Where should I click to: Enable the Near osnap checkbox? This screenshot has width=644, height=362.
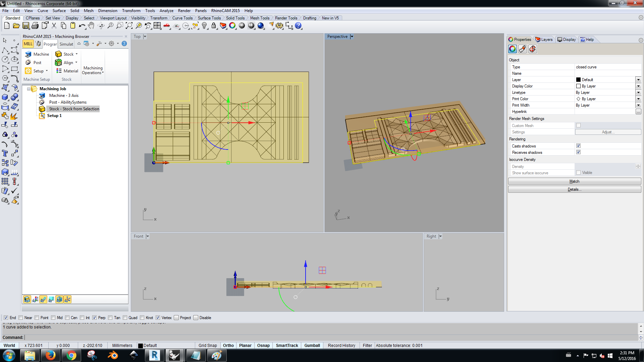pyautogui.click(x=21, y=318)
